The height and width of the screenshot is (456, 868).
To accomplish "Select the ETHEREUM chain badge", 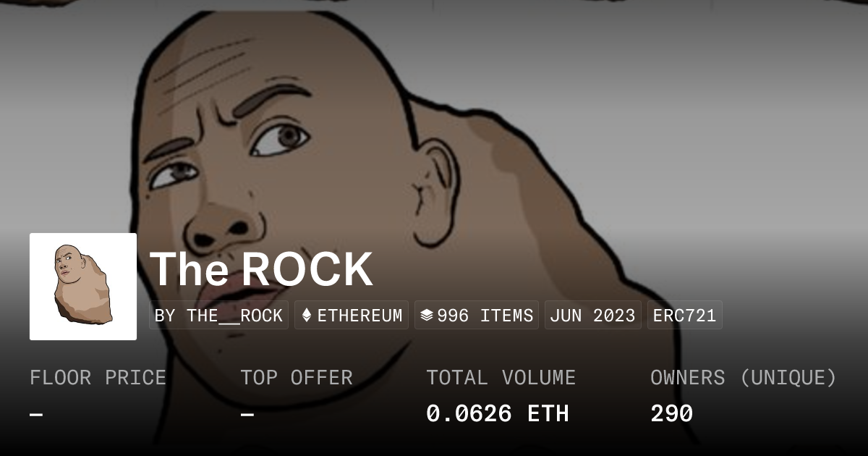I will [352, 316].
